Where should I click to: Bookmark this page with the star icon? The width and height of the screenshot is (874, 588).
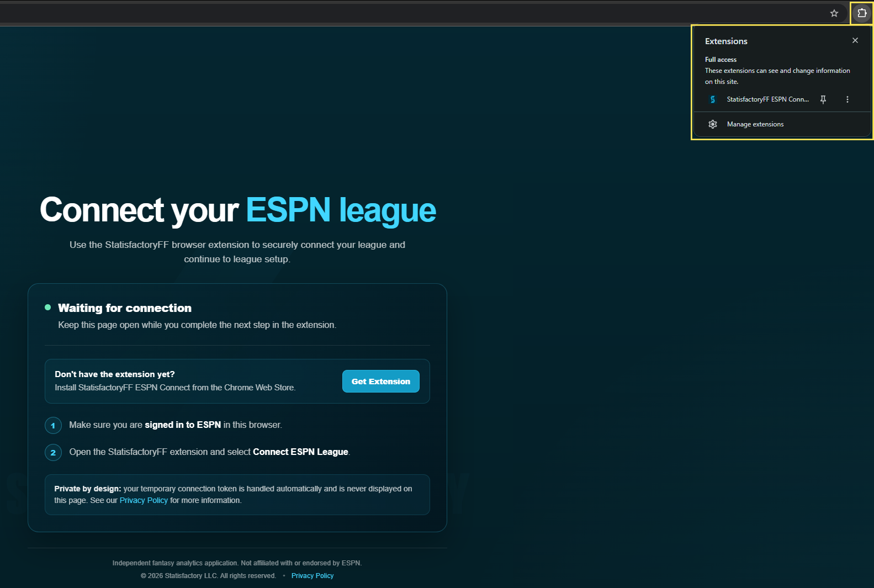(834, 13)
